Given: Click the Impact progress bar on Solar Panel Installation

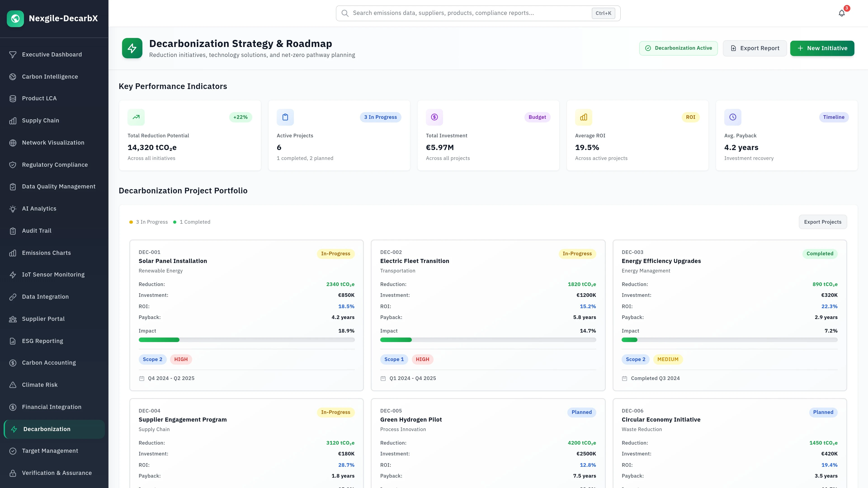Looking at the screenshot, I should (x=246, y=340).
